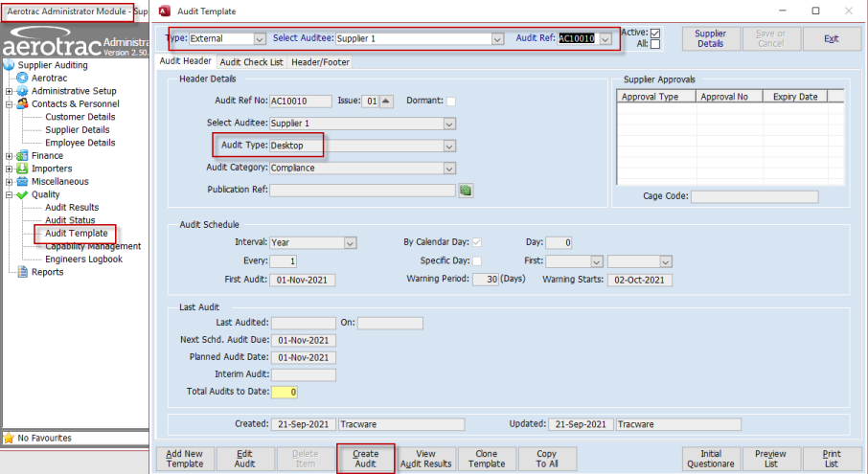868x474 pixels.
Task: Click View Audit Results button
Action: click(425, 459)
